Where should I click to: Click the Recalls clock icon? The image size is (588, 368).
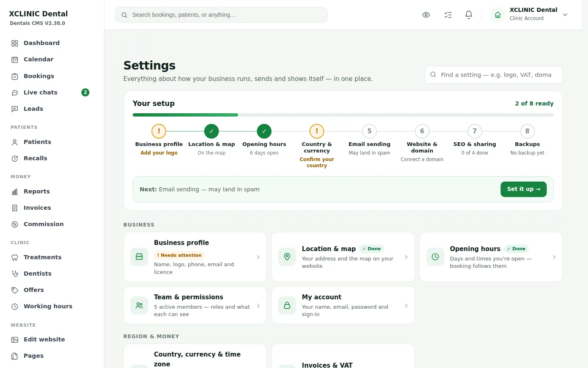point(15,159)
